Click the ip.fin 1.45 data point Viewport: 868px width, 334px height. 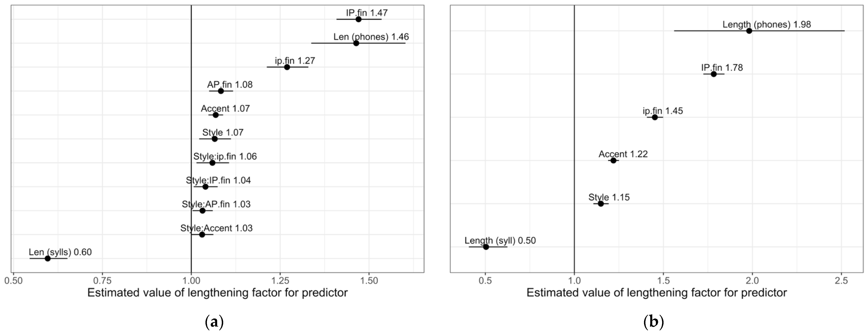[655, 117]
